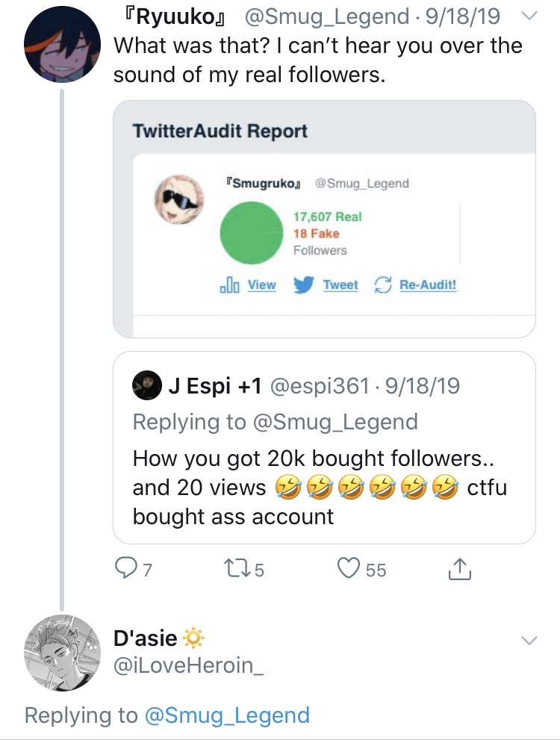Tap the green pie chart in report
This screenshot has height=740, width=560.
point(252,233)
